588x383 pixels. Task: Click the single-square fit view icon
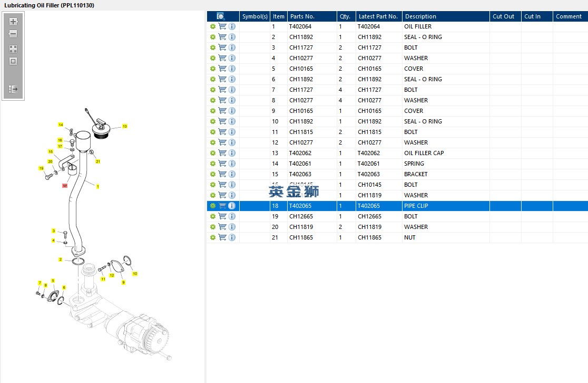(13, 61)
